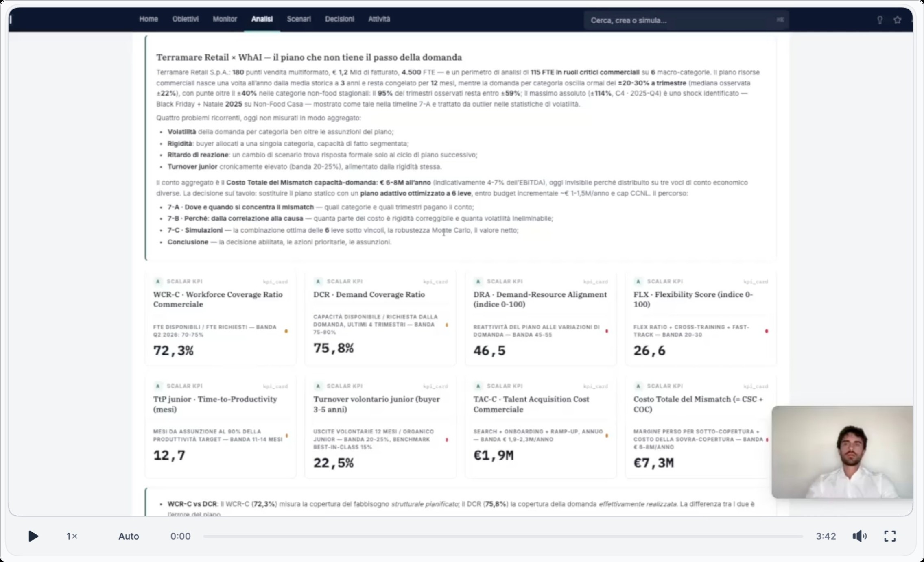Play the video
This screenshot has height=562, width=924.
point(33,536)
